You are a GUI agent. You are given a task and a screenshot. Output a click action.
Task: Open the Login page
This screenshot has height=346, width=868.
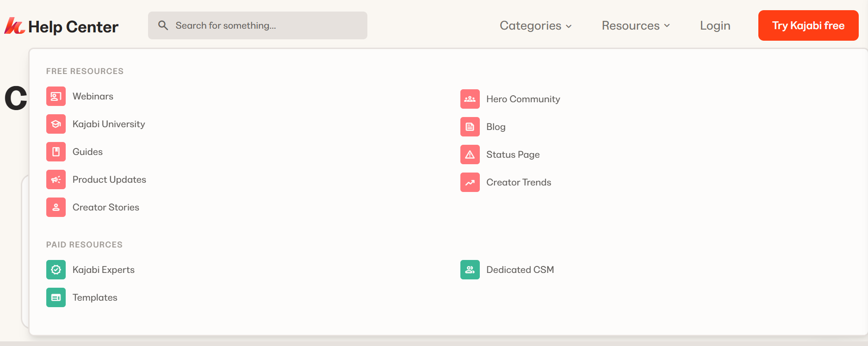pos(715,25)
